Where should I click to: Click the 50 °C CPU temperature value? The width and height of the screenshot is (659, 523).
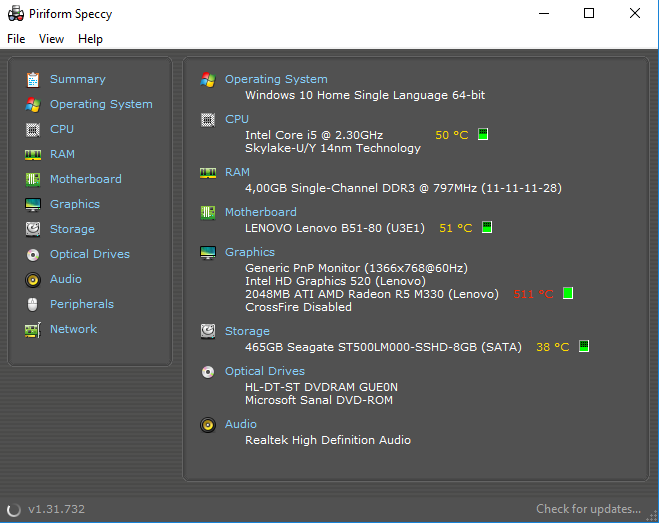(x=452, y=135)
